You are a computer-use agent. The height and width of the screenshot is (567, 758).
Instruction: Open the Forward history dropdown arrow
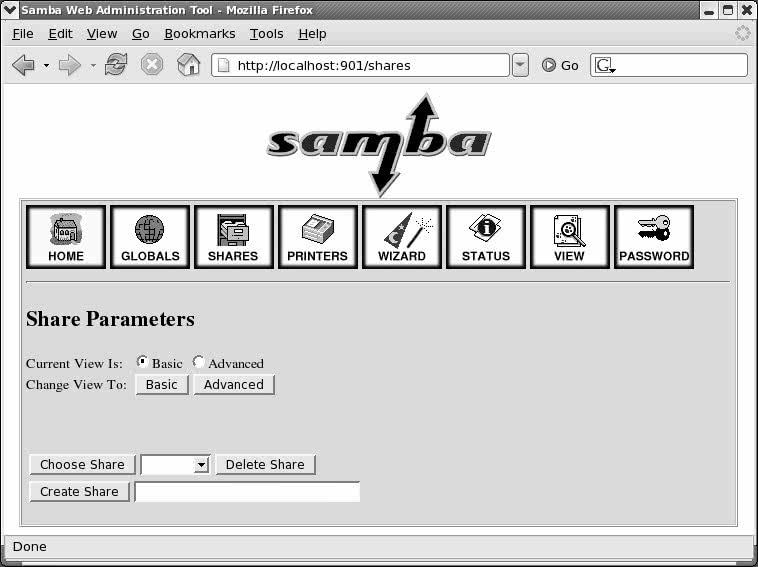[x=93, y=65]
